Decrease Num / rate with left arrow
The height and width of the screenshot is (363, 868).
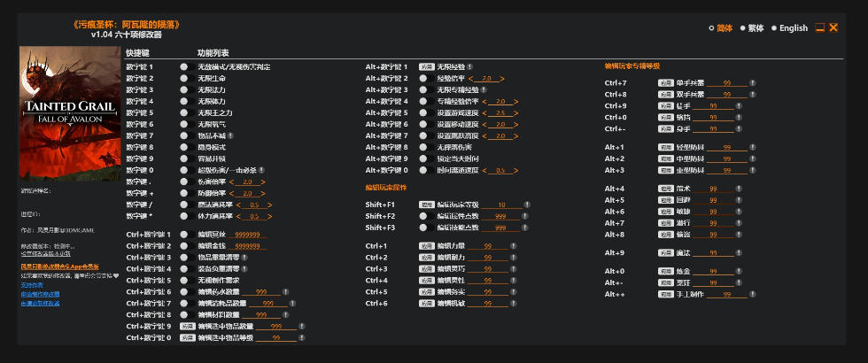tap(238, 205)
